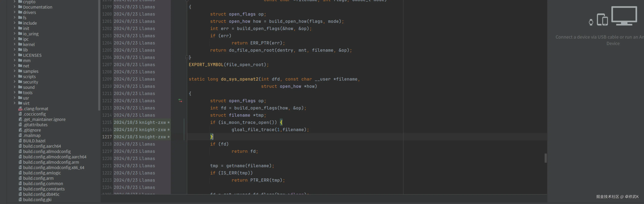Click the smartwatch device icon
Image resolution: width=644 pixels, height=204 pixels.
point(591,22)
